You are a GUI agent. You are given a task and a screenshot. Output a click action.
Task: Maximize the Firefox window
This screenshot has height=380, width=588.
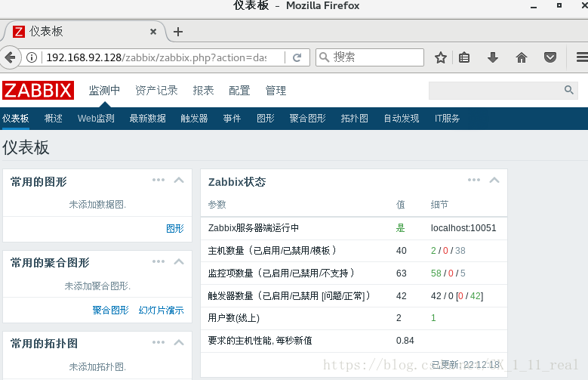pos(559,5)
